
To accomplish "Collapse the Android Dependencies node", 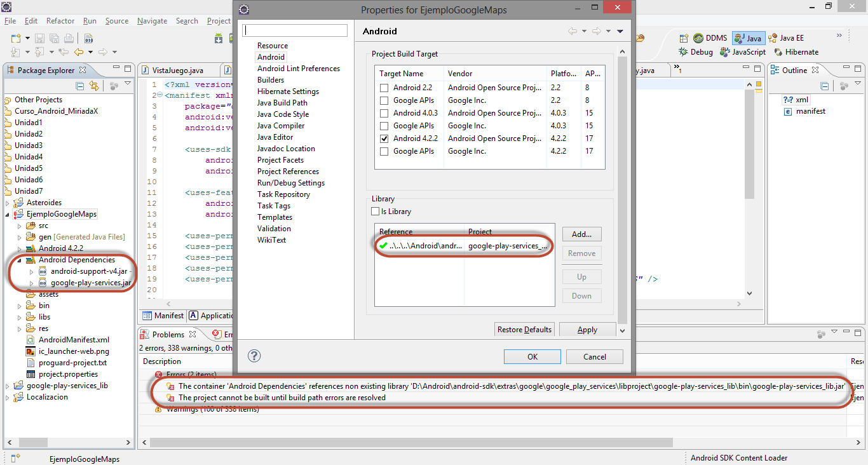I will point(19,260).
